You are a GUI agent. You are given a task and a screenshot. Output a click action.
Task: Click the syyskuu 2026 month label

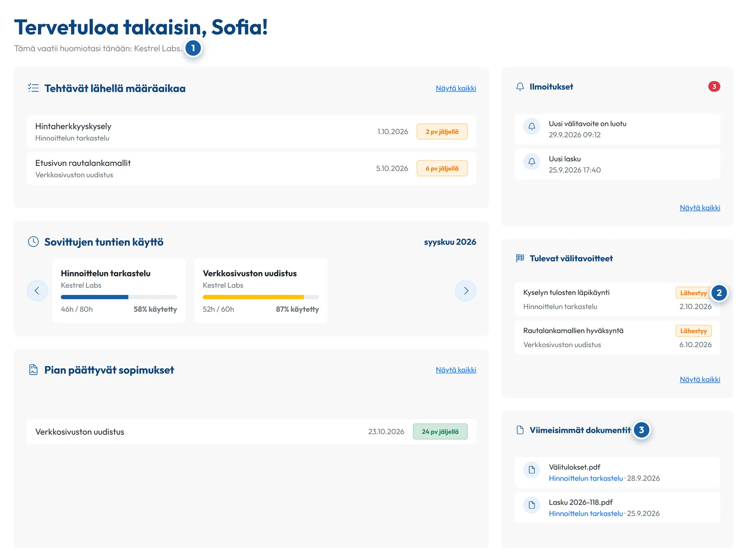click(450, 242)
